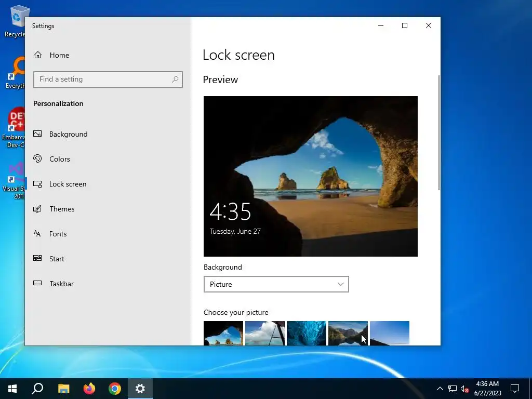Open the muted volume tray icon
Screen dimensions: 532x399
tap(465, 389)
